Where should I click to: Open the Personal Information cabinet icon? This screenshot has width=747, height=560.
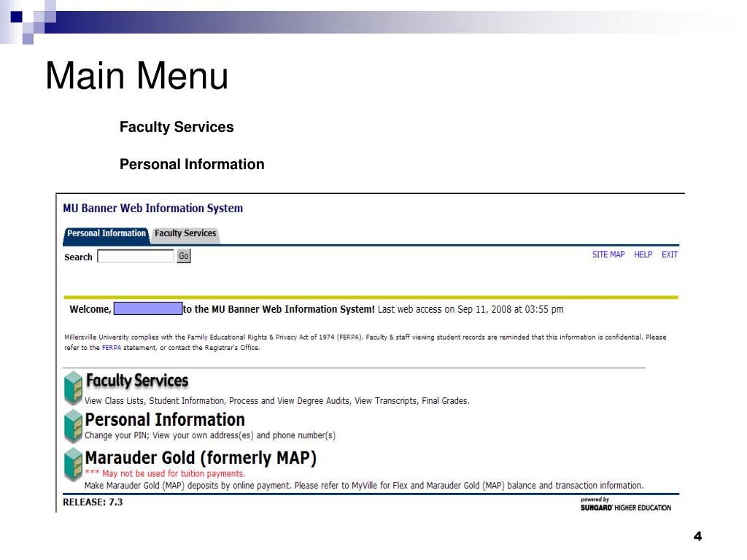coord(74,427)
